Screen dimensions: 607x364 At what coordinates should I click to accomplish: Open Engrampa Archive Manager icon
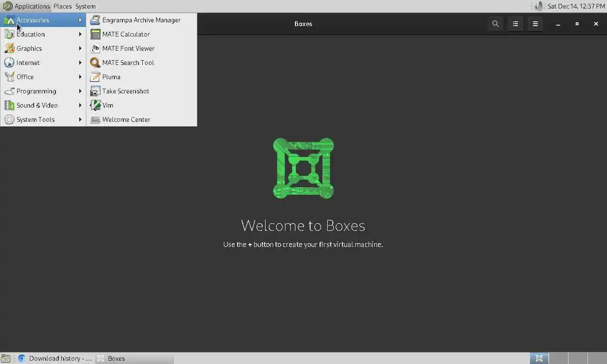95,20
